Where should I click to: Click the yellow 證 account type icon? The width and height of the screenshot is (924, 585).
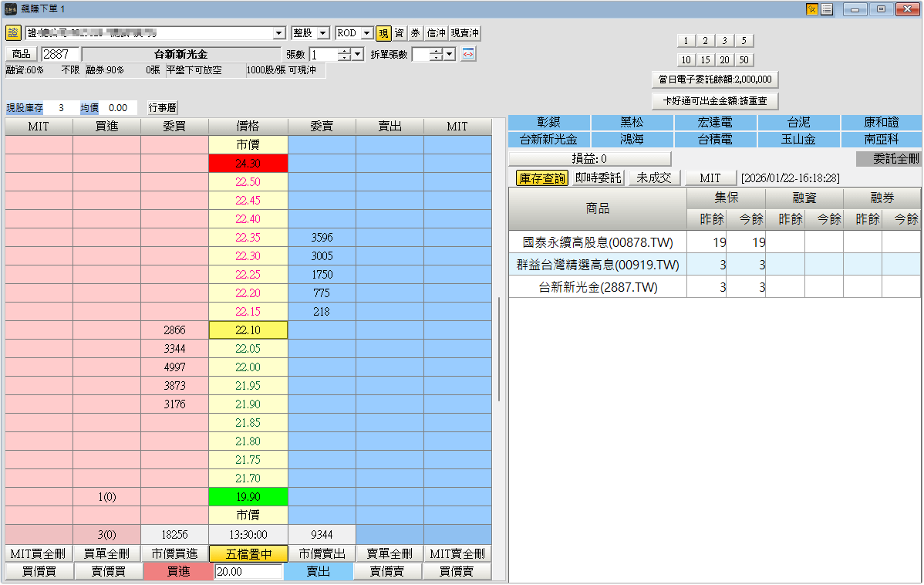(x=13, y=33)
